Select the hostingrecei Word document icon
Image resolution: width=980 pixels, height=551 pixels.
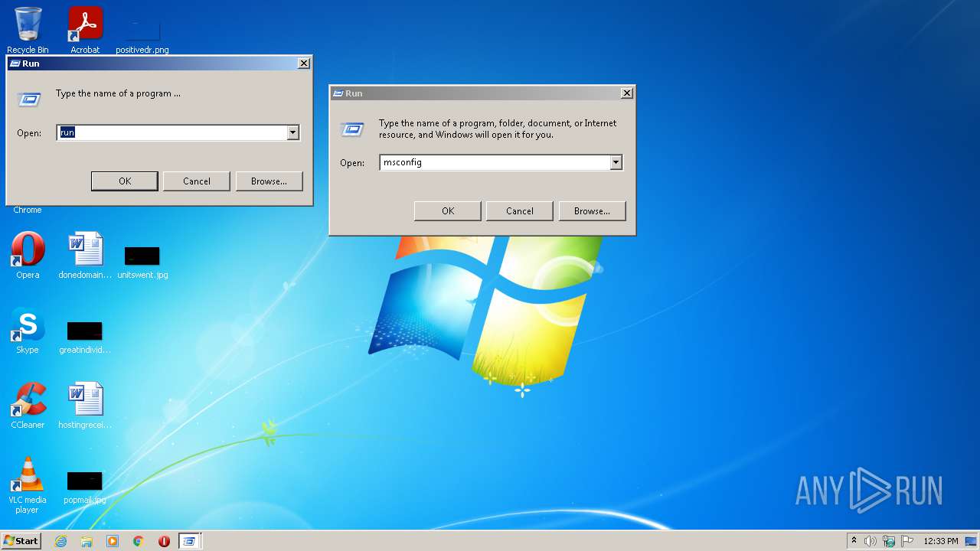tap(85, 405)
